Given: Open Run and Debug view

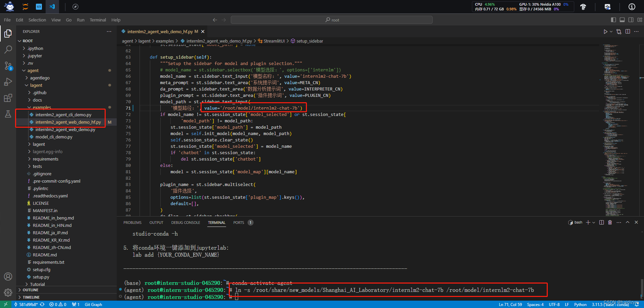Looking at the screenshot, I should (x=8, y=82).
